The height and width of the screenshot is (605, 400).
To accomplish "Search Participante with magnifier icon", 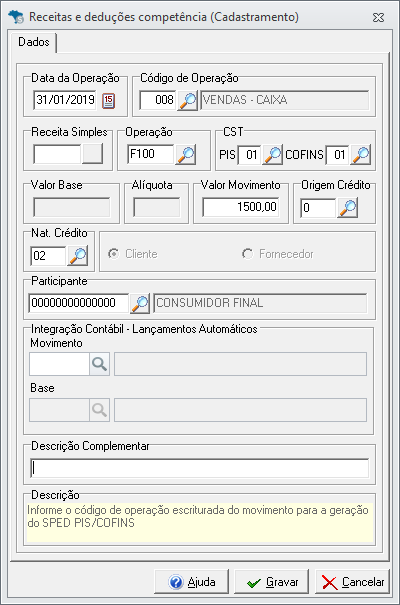I will coord(140,303).
